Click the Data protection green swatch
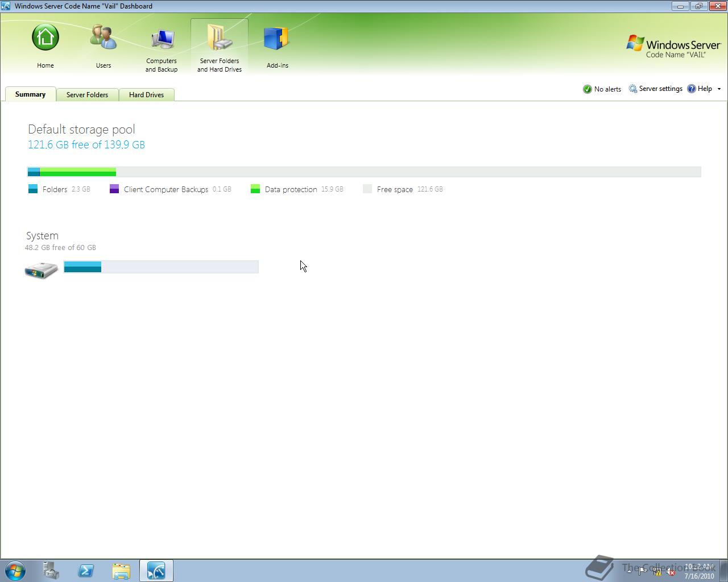Viewport: 728px width, 582px height. (255, 189)
